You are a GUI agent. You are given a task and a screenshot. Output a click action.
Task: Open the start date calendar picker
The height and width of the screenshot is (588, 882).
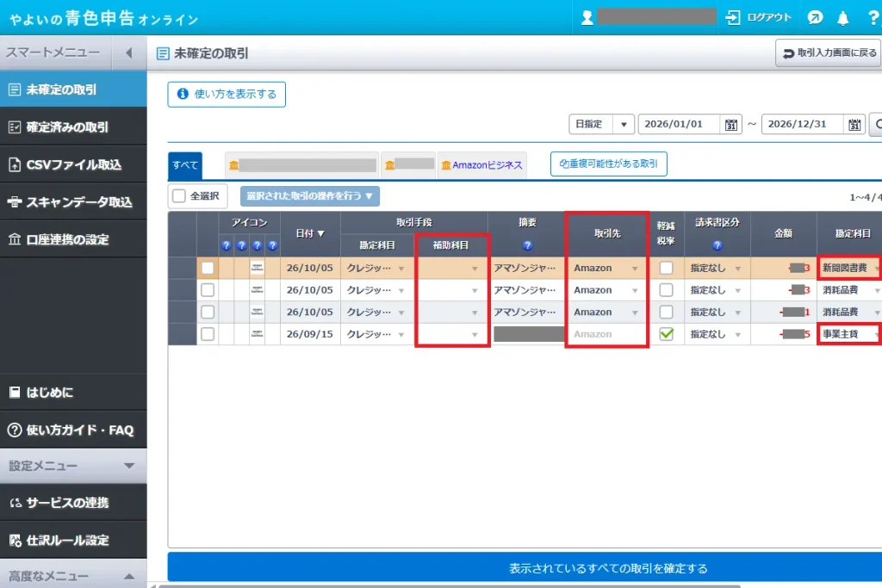coord(730,124)
